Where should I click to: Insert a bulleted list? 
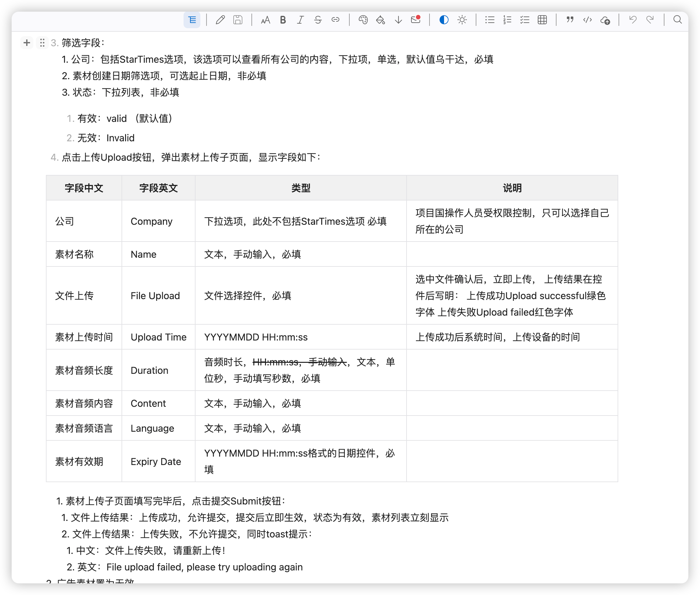490,20
